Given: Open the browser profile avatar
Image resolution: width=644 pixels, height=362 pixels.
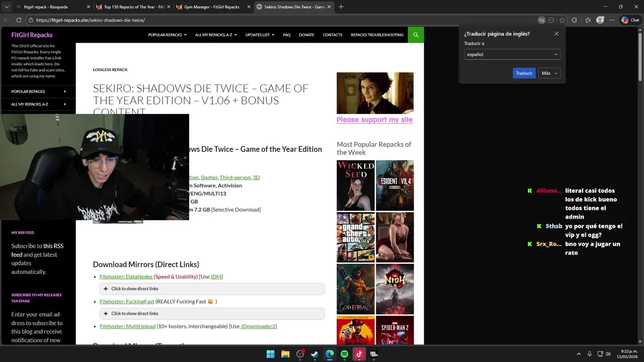Looking at the screenshot, I should pyautogui.click(x=600, y=20).
